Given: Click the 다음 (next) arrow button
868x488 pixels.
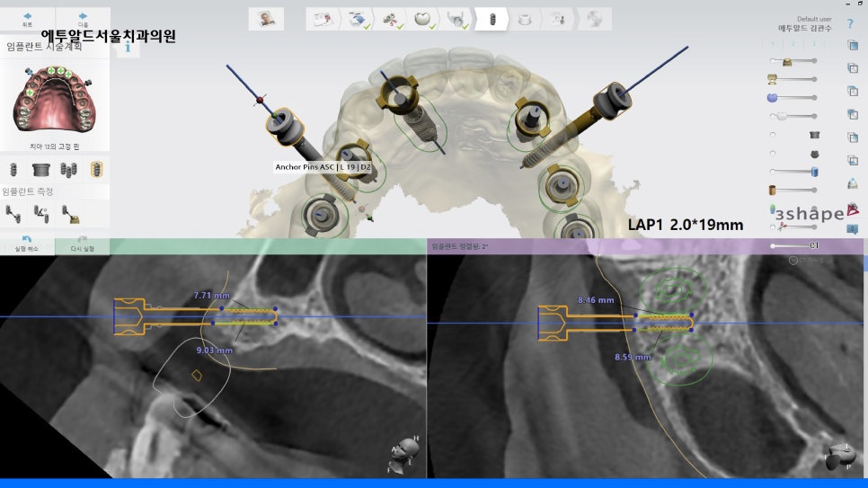Looking at the screenshot, I should (82, 17).
